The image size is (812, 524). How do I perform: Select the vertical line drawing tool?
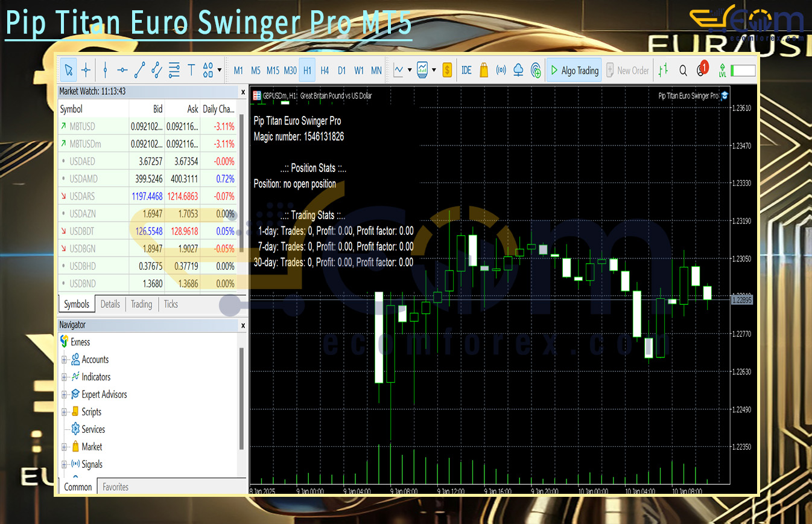click(106, 71)
